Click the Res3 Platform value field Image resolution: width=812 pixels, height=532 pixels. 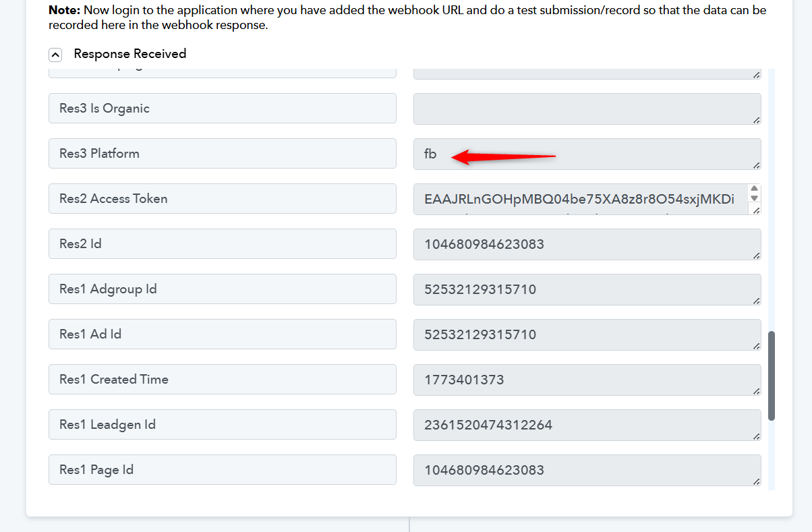[587, 154]
